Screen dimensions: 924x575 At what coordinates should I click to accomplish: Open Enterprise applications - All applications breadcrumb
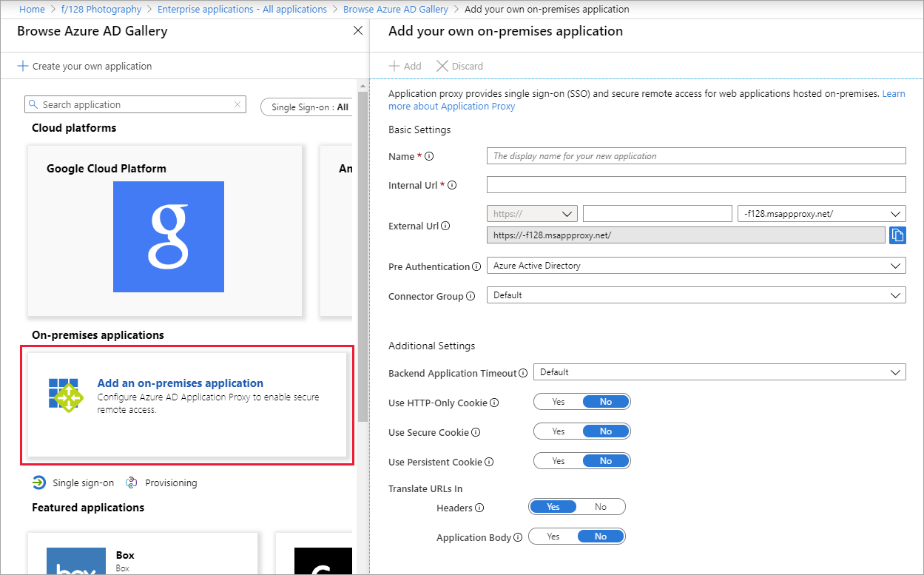tap(243, 10)
